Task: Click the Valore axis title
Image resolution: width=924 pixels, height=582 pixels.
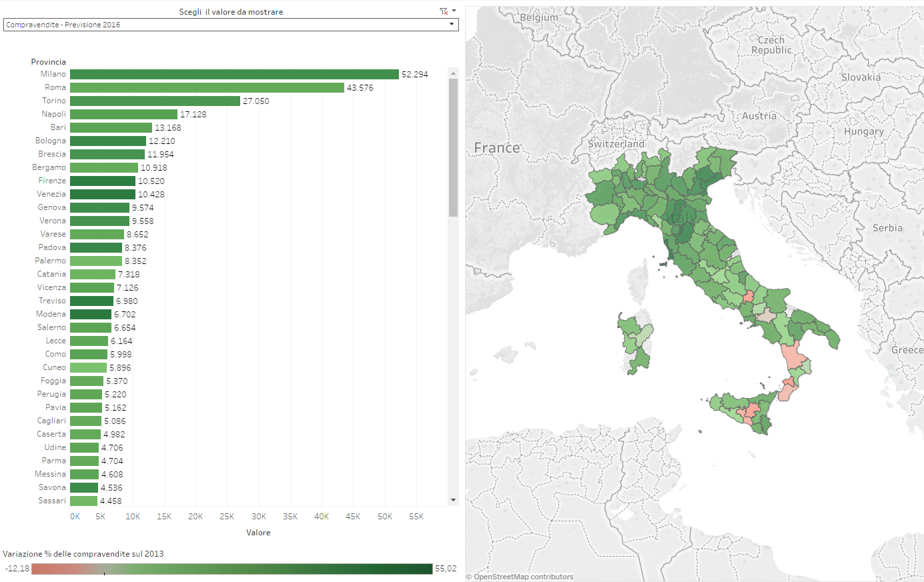Action: click(x=258, y=533)
